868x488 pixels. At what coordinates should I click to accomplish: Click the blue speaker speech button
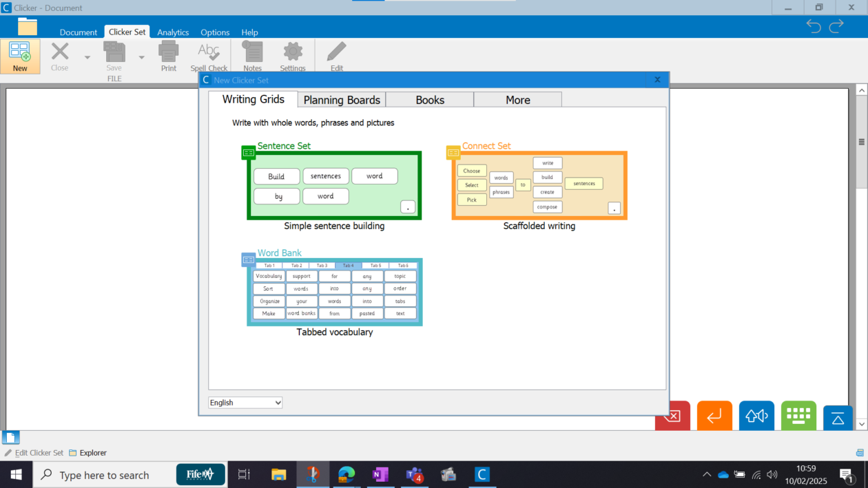tap(756, 416)
